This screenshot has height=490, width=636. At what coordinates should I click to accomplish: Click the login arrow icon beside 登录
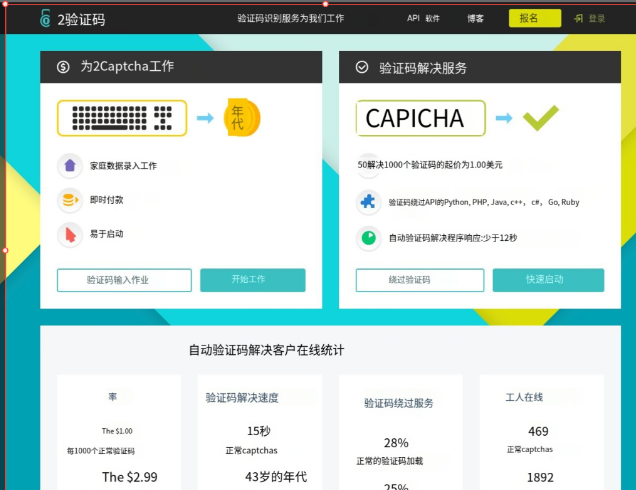coord(578,18)
